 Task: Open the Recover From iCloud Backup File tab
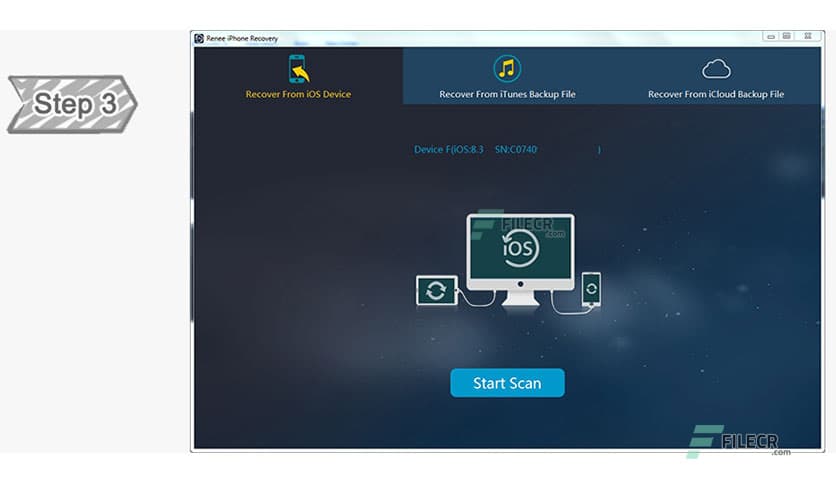[x=716, y=76]
